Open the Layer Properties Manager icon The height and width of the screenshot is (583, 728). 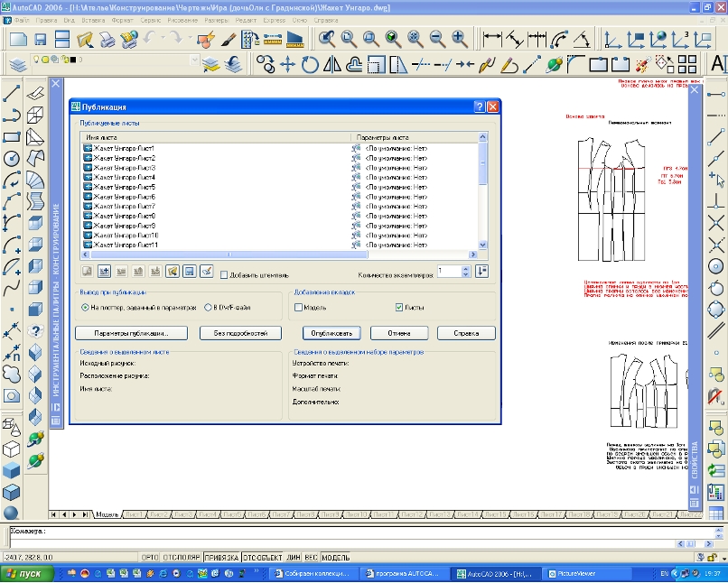click(x=17, y=64)
